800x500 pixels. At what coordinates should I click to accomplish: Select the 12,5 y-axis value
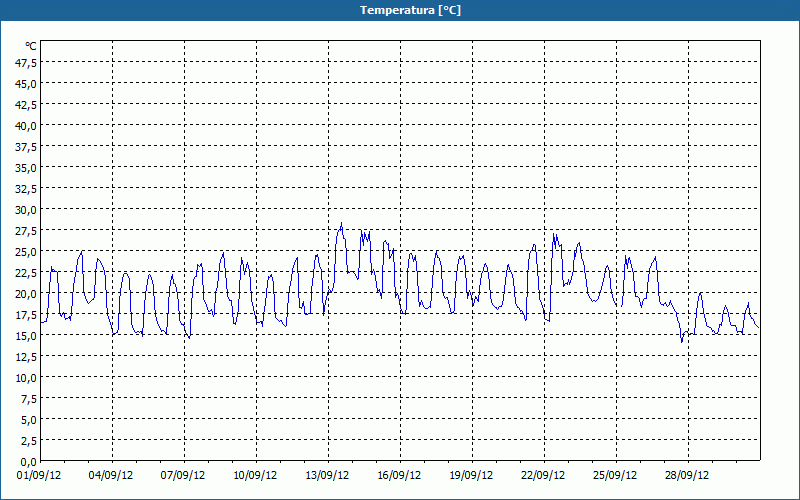coord(27,357)
